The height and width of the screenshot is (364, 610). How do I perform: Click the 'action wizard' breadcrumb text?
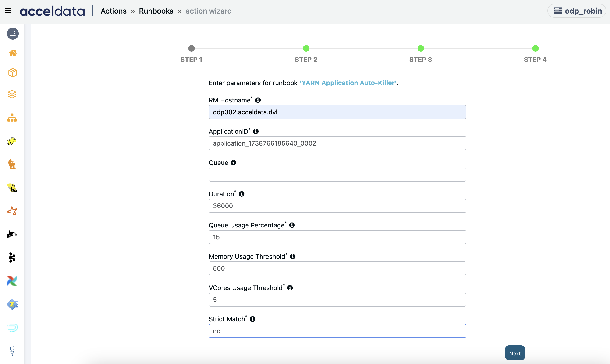(209, 11)
